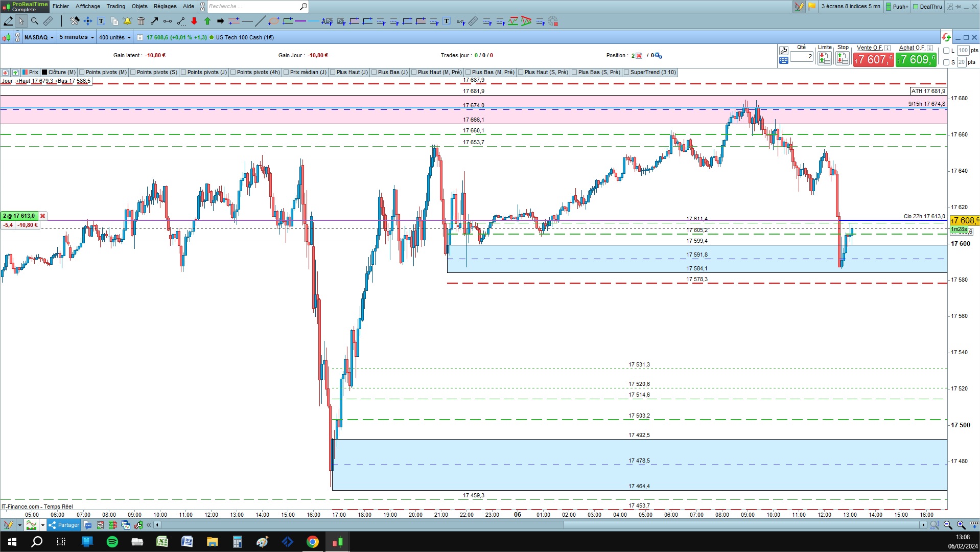Image resolution: width=980 pixels, height=552 pixels.
Task: Open the Objets menu
Action: (139, 7)
